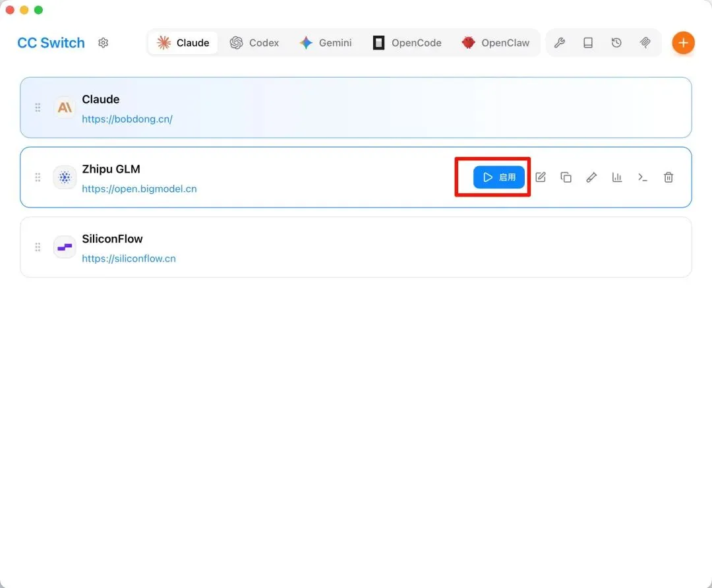Click the wrench tool icon in toolbar

coord(560,43)
